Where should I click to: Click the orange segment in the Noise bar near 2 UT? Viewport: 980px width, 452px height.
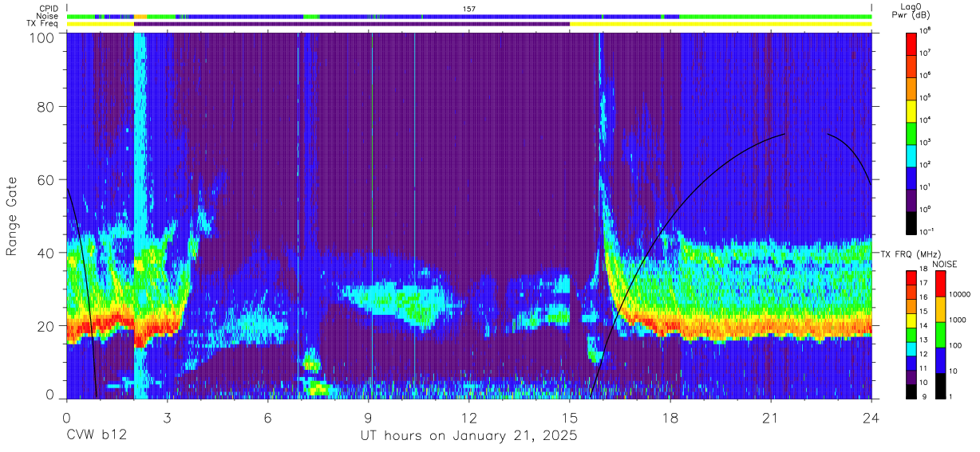140,16
